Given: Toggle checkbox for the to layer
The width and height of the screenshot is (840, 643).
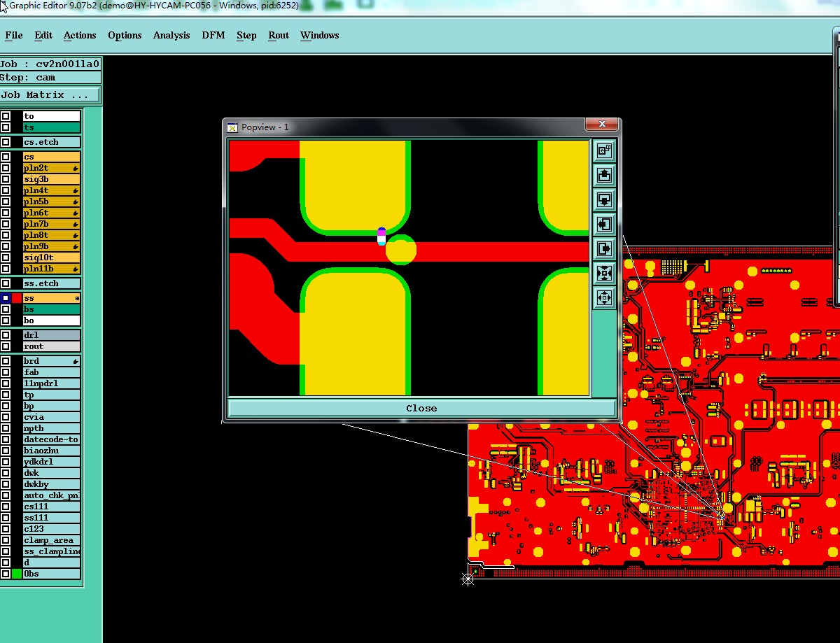Looking at the screenshot, I should pos(6,116).
